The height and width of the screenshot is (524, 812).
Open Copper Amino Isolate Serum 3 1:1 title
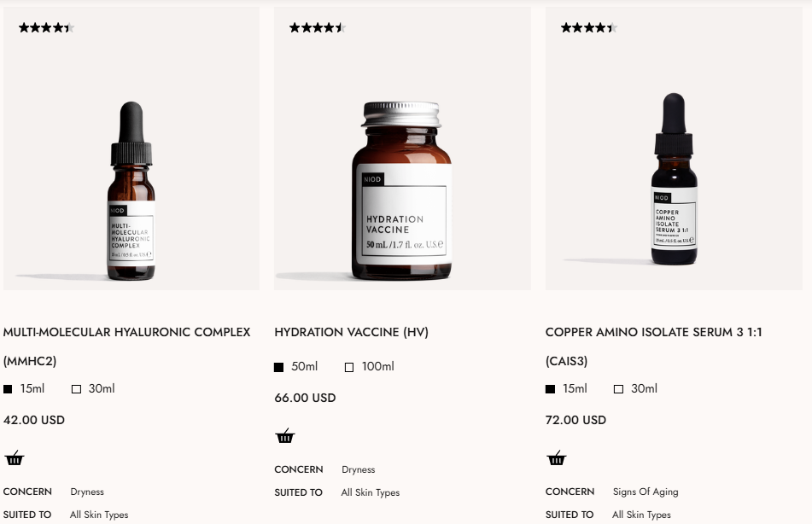(653, 346)
